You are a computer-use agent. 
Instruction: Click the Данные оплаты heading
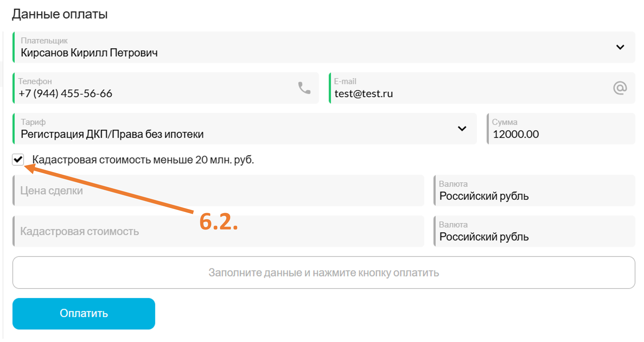(60, 14)
